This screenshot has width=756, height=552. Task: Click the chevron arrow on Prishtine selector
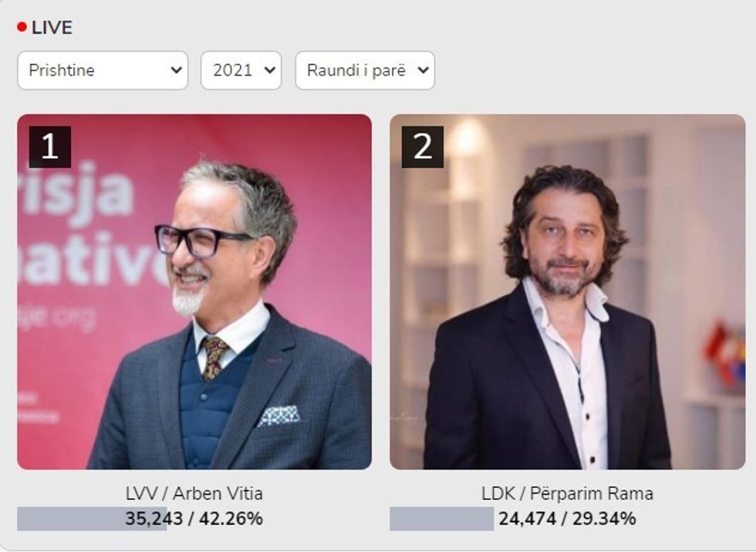[x=177, y=70]
